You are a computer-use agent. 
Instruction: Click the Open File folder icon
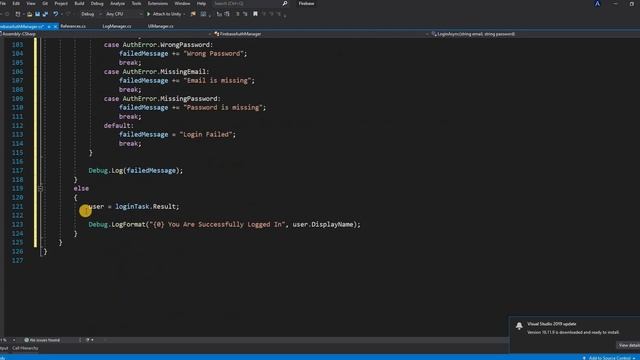[x=29, y=14]
